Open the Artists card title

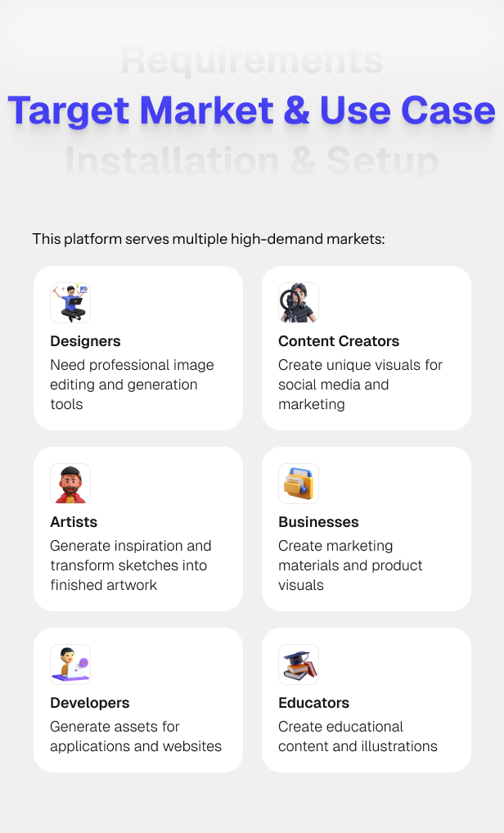74,522
